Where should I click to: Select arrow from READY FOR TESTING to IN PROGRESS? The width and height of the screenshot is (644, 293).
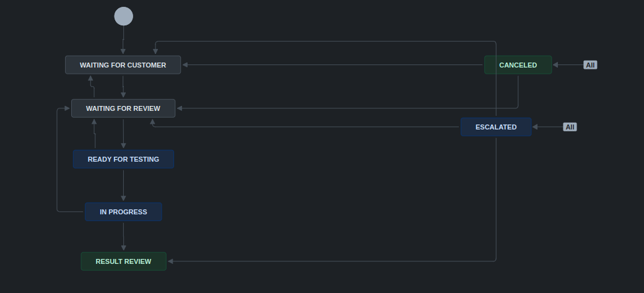pyautogui.click(x=123, y=185)
